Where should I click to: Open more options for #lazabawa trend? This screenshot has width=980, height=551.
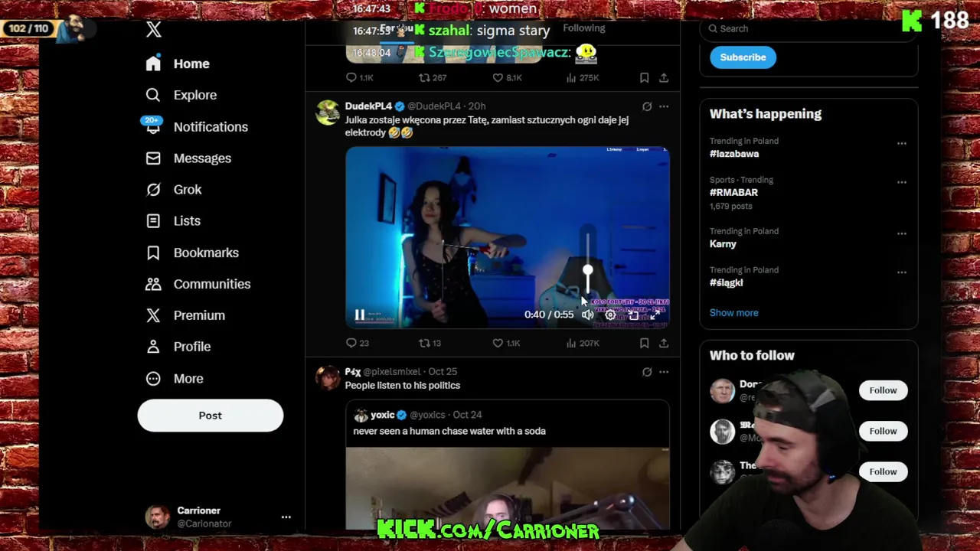(902, 143)
